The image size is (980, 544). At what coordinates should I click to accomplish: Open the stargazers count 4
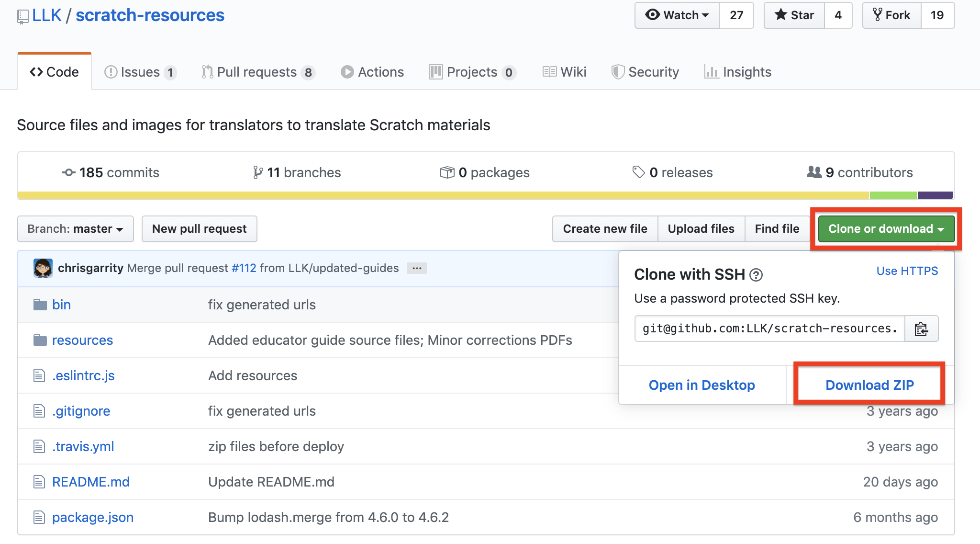(x=838, y=15)
